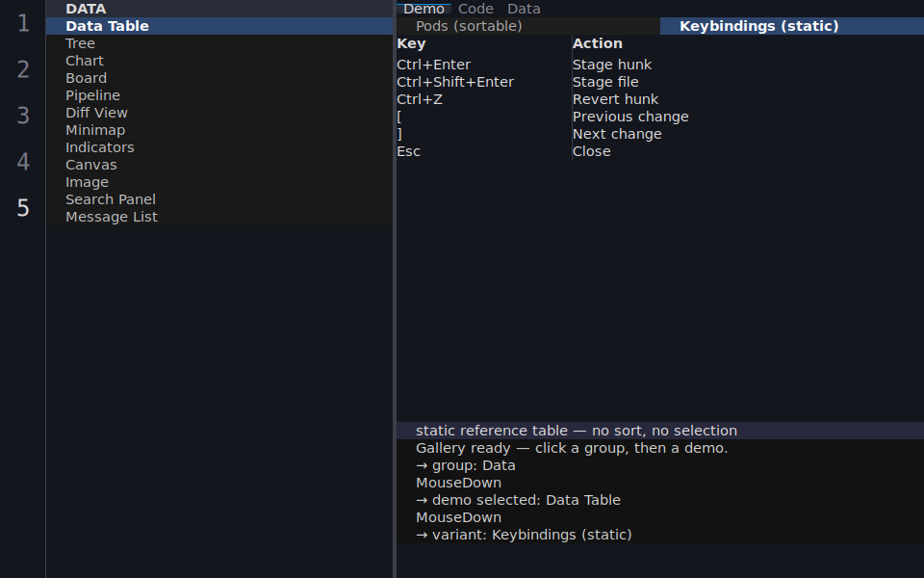The image size is (924, 578).
Task: Open the Diff View demo
Action: click(219, 113)
